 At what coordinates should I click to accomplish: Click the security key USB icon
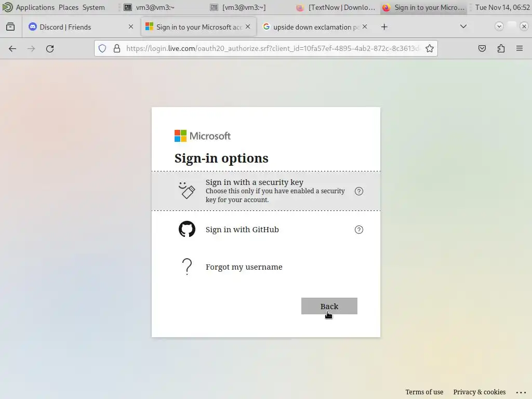click(x=187, y=190)
